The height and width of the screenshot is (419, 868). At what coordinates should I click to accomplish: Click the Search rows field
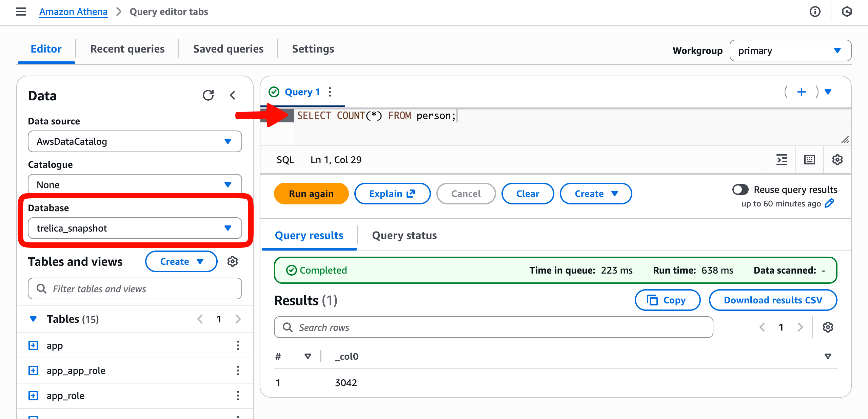pos(493,327)
